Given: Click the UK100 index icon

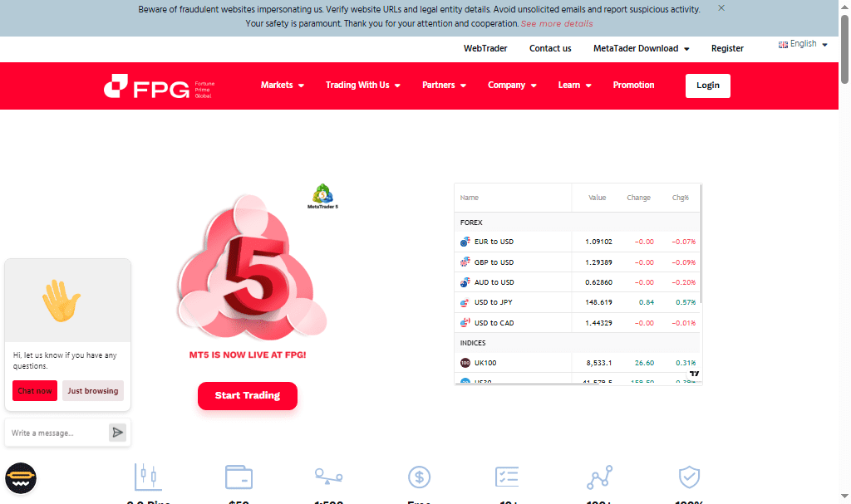Looking at the screenshot, I should point(465,363).
